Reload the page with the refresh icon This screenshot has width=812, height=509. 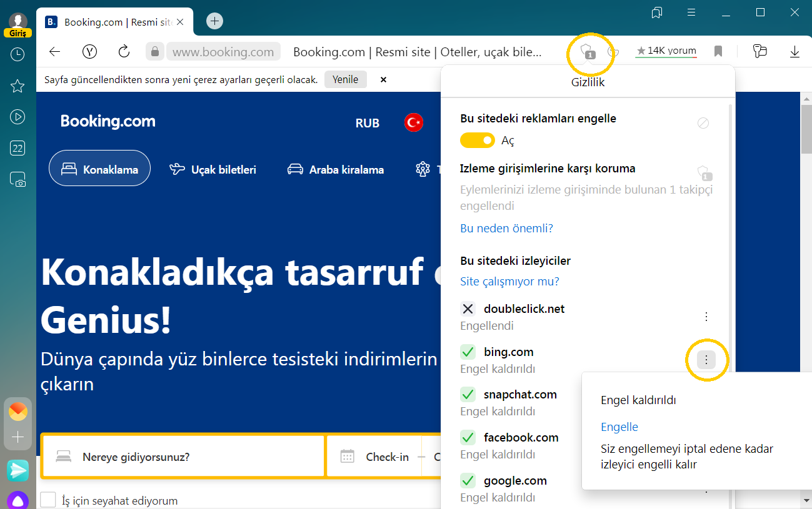pos(124,51)
